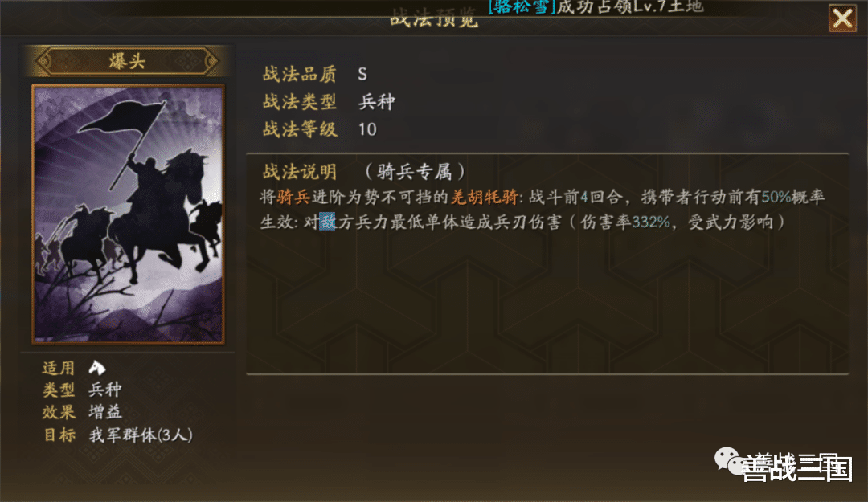Click the 战法类型 兵种 value

click(x=376, y=102)
